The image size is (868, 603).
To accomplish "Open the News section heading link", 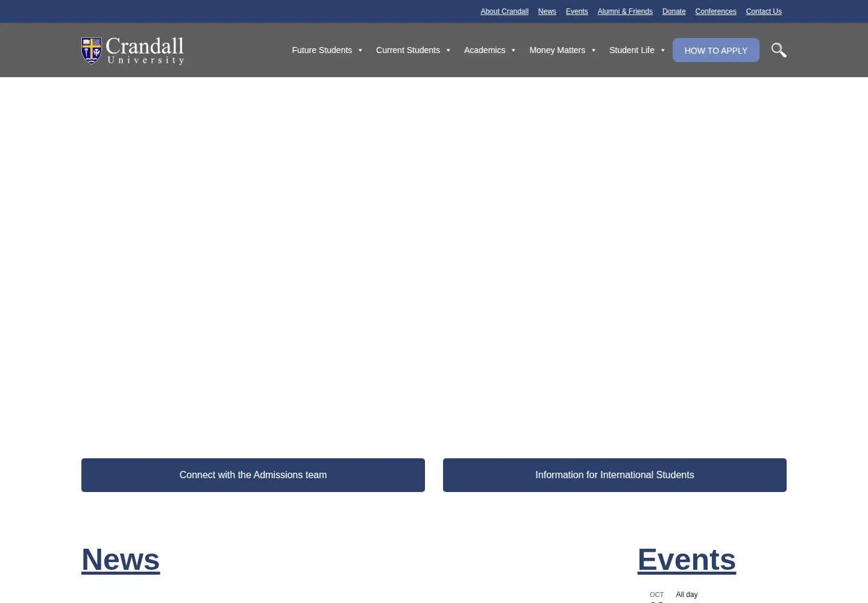I will tap(121, 560).
